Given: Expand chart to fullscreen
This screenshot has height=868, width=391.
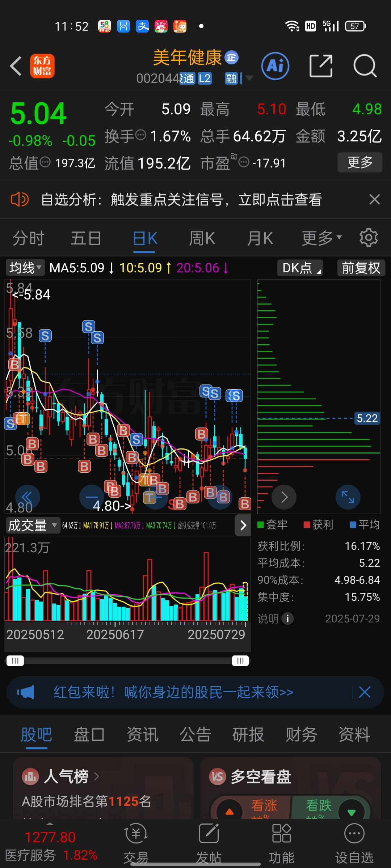Looking at the screenshot, I should tap(348, 497).
